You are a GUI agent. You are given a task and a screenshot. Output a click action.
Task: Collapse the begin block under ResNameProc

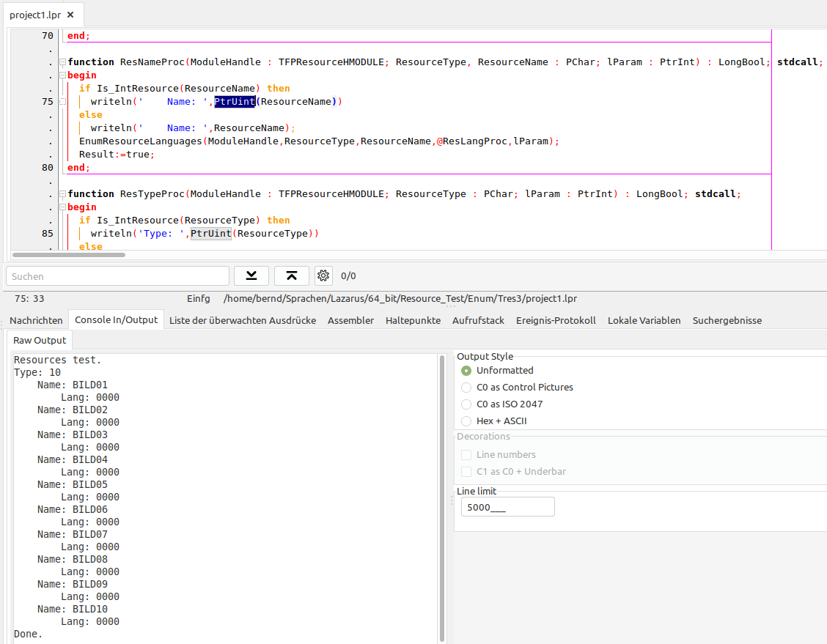(x=62, y=75)
